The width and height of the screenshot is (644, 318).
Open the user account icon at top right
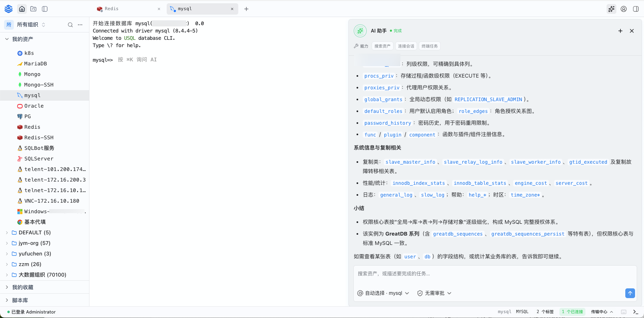pyautogui.click(x=624, y=9)
